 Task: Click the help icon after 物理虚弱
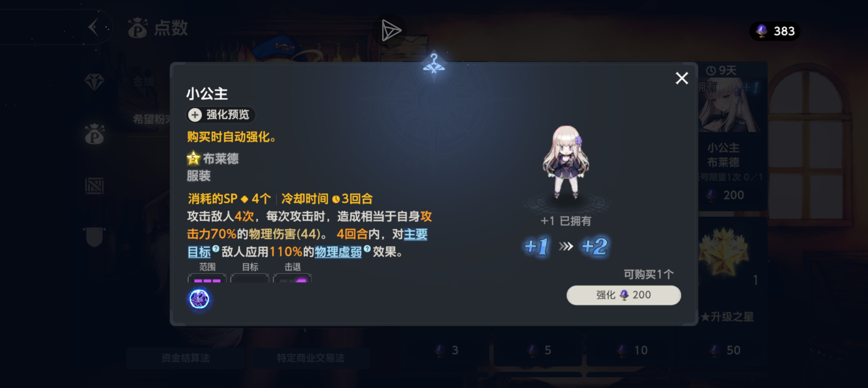pyautogui.click(x=367, y=248)
